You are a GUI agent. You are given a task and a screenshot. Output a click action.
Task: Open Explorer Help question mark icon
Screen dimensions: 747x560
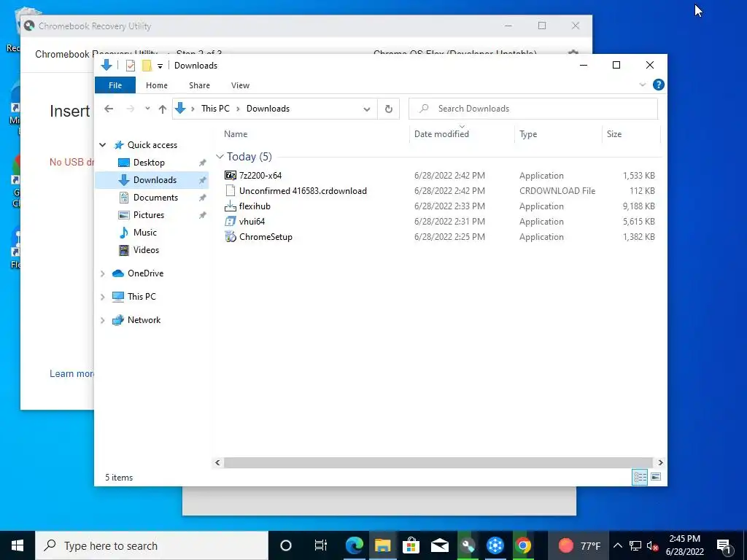point(659,85)
